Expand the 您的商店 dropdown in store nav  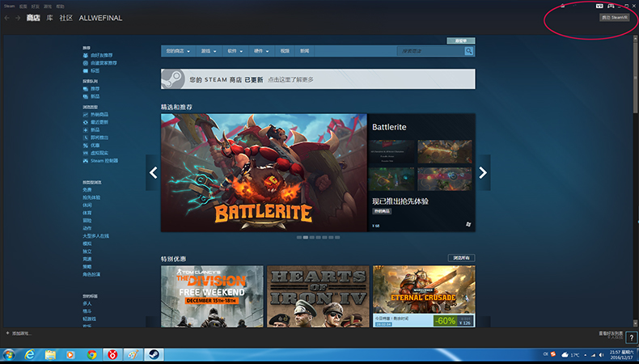pos(178,51)
